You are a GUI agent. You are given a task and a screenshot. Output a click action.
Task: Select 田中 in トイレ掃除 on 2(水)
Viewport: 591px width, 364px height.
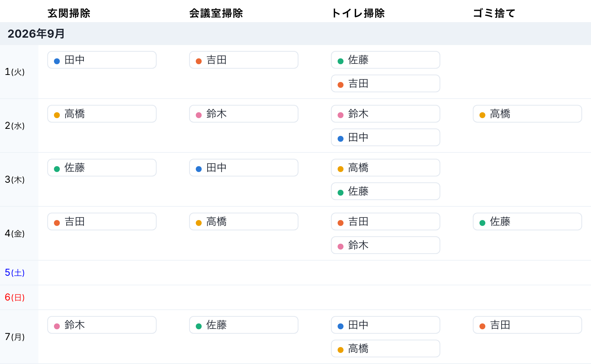pos(386,137)
